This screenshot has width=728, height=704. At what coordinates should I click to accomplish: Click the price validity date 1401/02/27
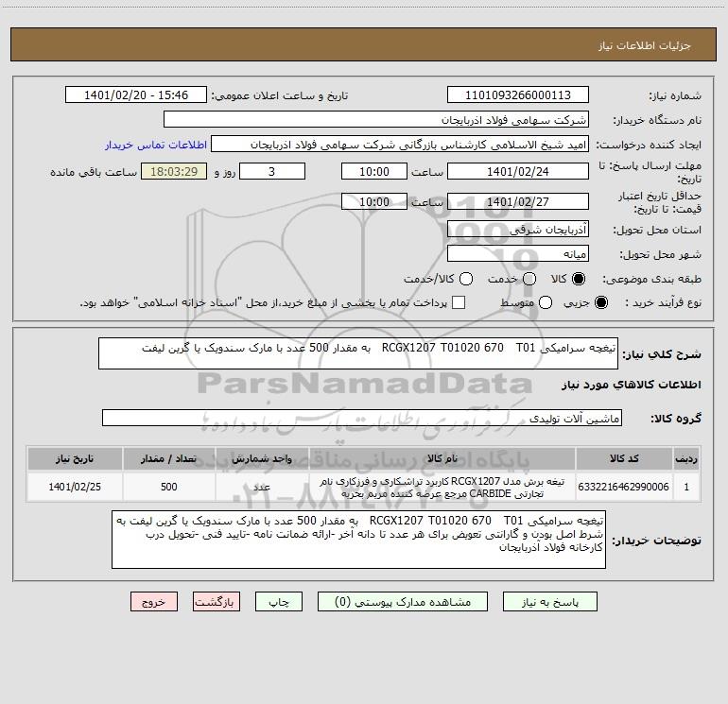coord(518,202)
